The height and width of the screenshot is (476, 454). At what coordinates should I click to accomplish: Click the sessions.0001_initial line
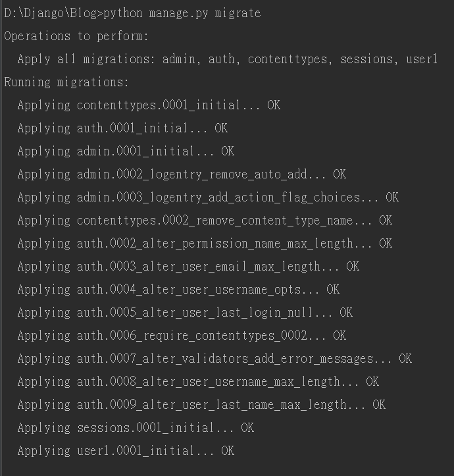pos(136,429)
